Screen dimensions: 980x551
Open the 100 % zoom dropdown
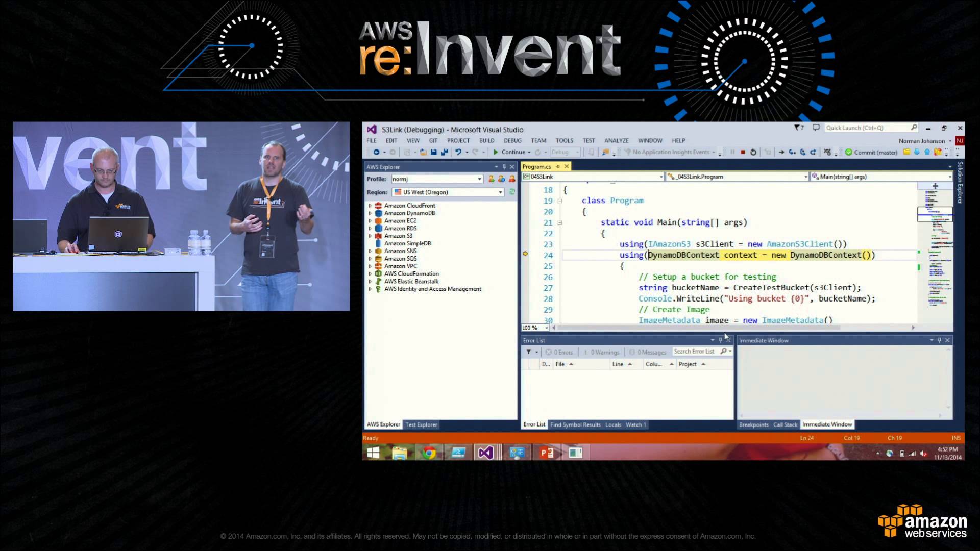click(x=535, y=328)
